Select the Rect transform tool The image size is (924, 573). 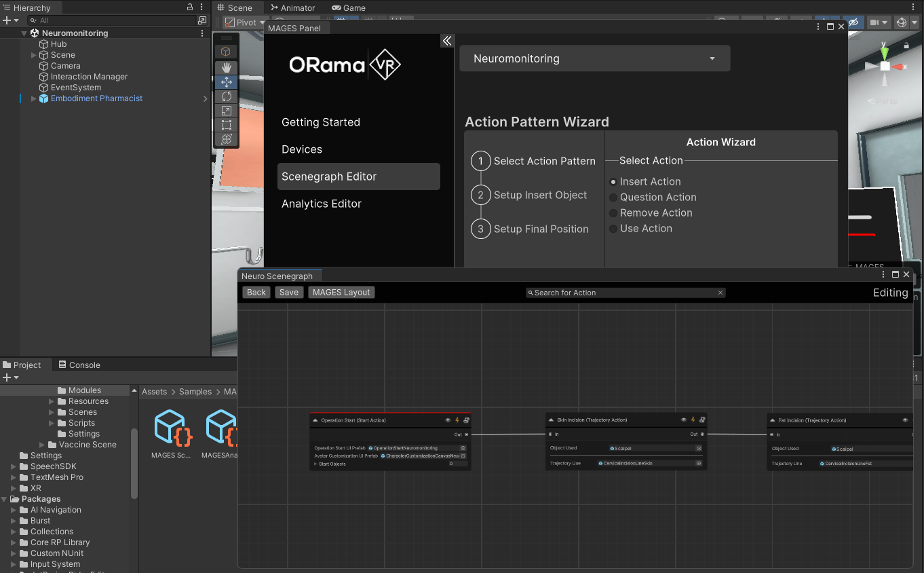[227, 125]
